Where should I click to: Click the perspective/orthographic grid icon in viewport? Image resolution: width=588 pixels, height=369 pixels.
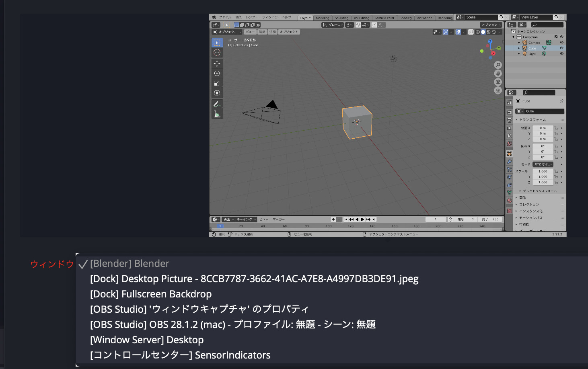pyautogui.click(x=498, y=90)
